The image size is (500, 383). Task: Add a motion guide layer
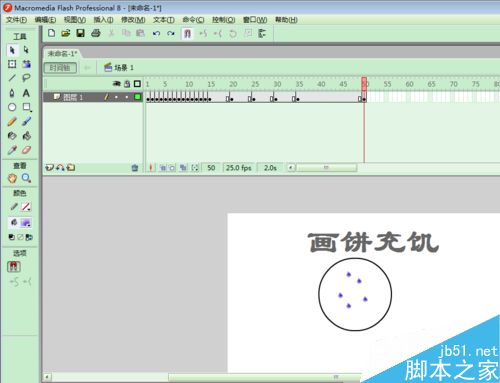point(60,168)
